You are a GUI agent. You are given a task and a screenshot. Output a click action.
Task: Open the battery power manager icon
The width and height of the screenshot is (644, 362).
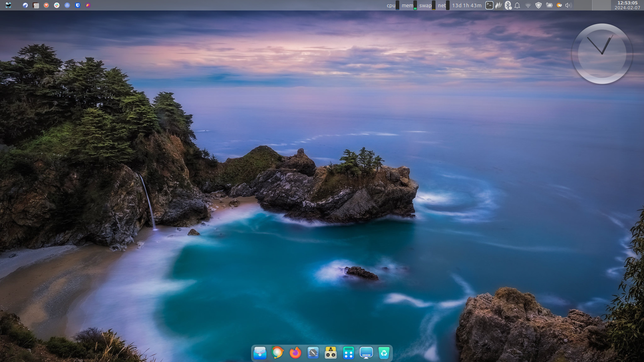point(549,5)
